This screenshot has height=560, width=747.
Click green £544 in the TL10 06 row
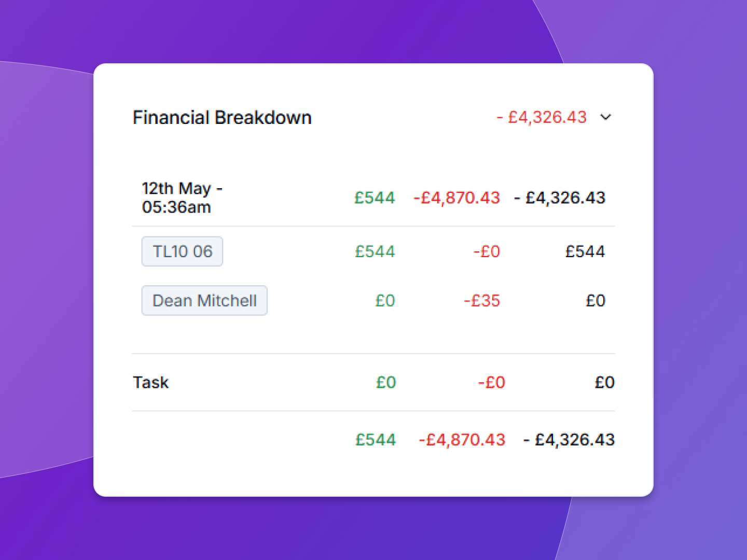[375, 251]
